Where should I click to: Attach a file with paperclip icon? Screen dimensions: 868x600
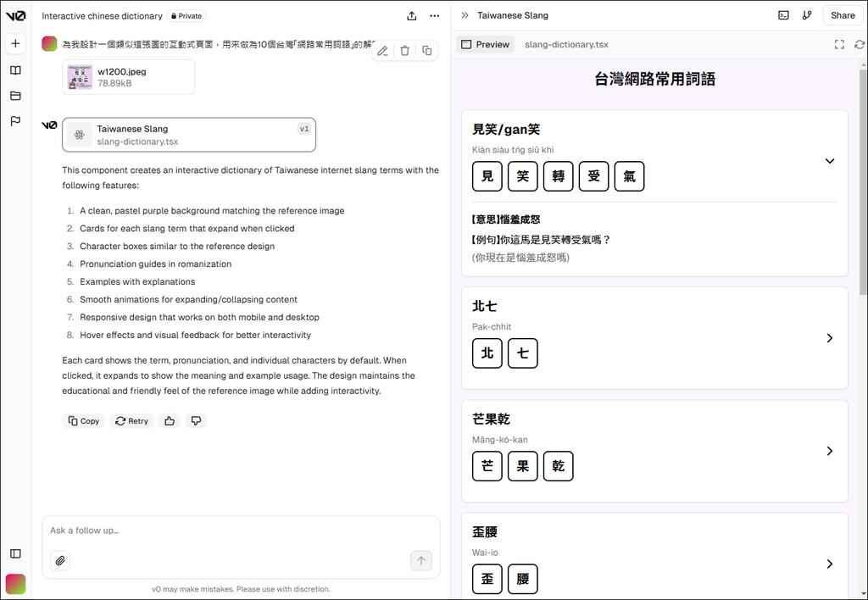pyautogui.click(x=60, y=561)
